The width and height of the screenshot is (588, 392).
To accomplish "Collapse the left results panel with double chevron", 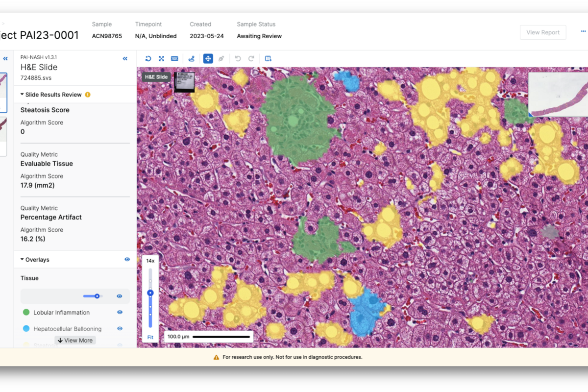I will coord(125,58).
